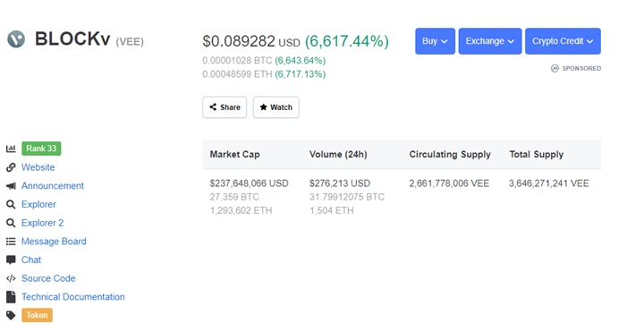Click the tag icon beside Token
The width and height of the screenshot is (644, 332).
11,315
